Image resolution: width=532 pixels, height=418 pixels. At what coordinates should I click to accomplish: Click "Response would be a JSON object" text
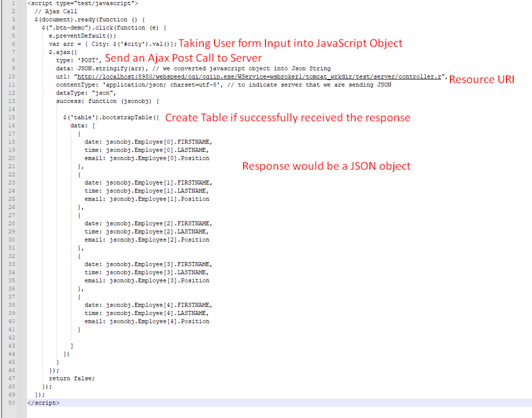326,166
